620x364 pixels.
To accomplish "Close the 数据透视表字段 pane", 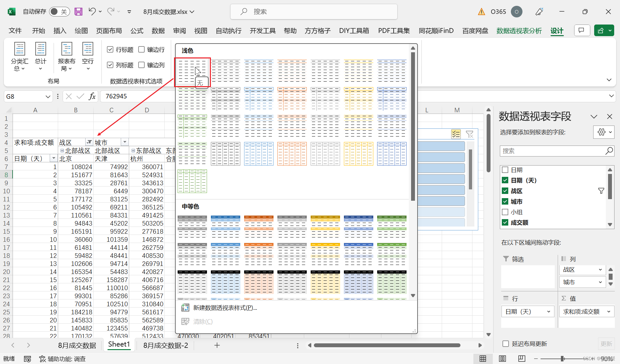I will coord(610,116).
